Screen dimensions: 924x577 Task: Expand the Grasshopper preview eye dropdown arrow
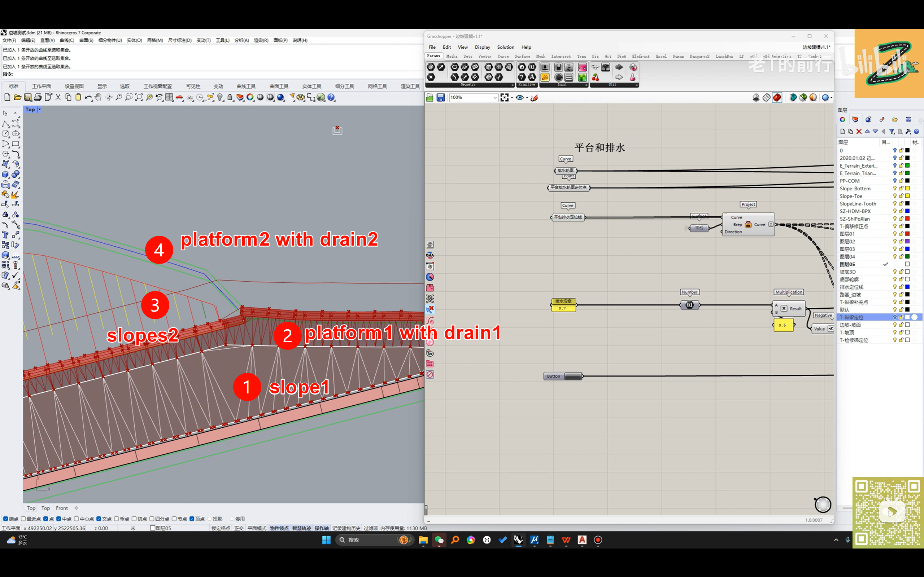[527, 98]
